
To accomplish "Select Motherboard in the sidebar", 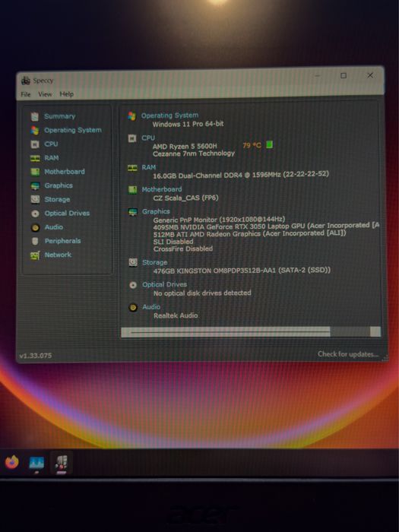I will [65, 172].
